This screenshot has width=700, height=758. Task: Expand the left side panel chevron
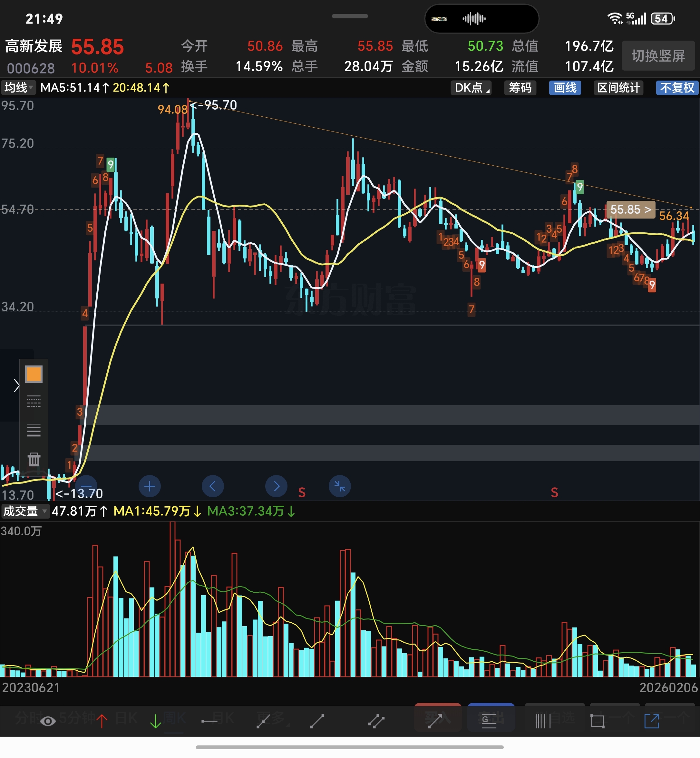coord(16,385)
